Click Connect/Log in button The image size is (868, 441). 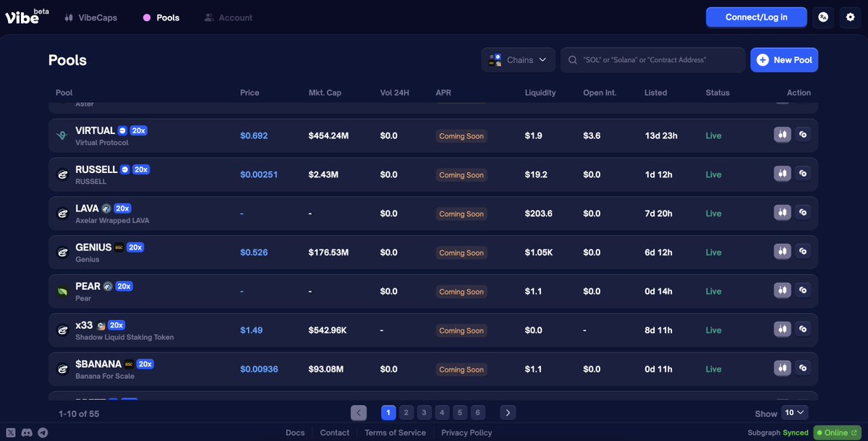click(757, 17)
